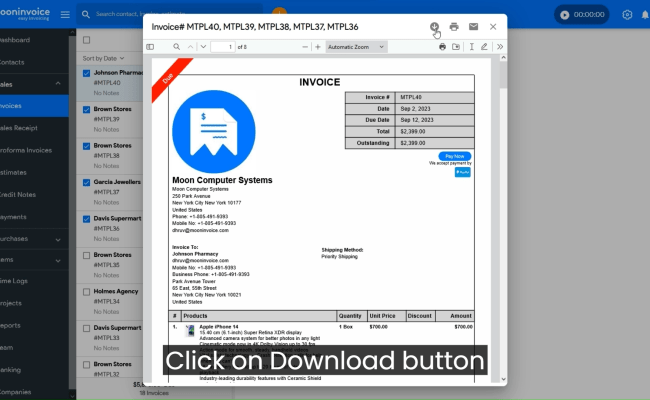Click the Pay Now button on invoice
Viewport: 650px width, 400px height.
[455, 156]
